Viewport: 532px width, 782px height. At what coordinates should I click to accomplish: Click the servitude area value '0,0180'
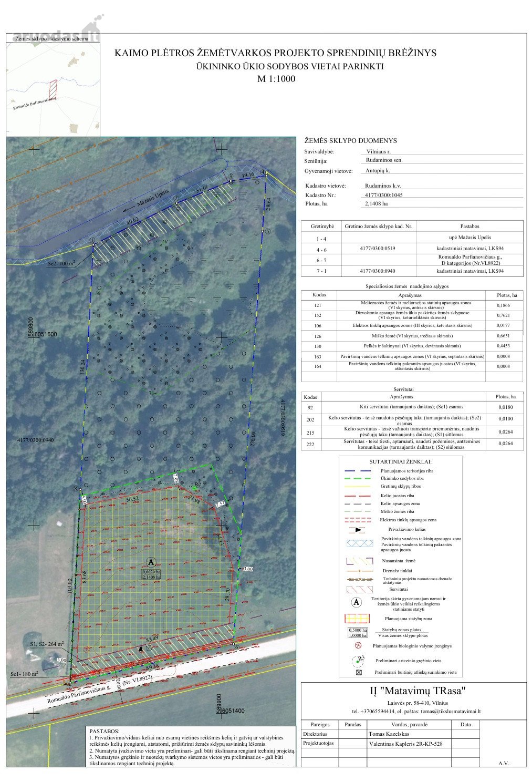505,407
